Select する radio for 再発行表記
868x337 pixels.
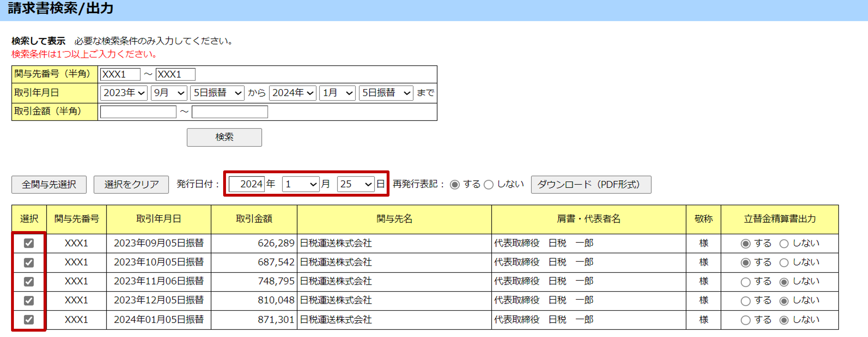455,185
